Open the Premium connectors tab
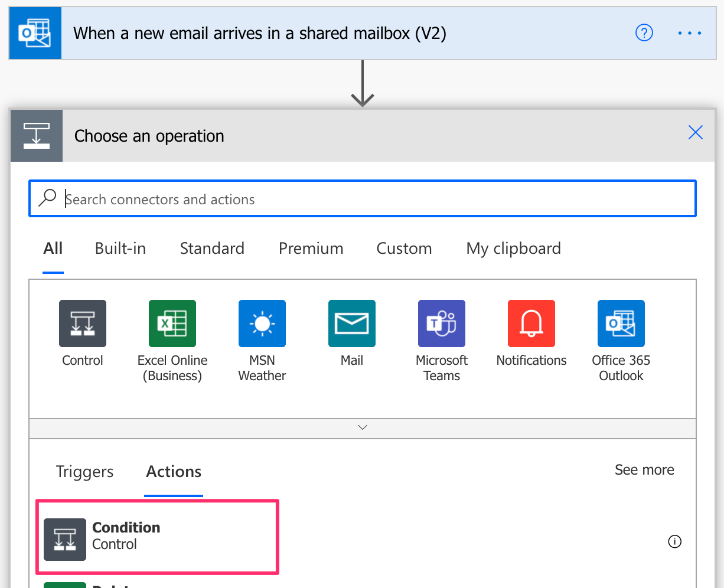The image size is (724, 588). click(311, 249)
